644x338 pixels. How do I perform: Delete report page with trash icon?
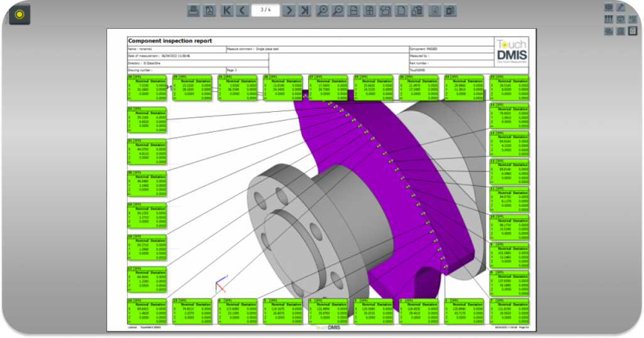point(416,10)
